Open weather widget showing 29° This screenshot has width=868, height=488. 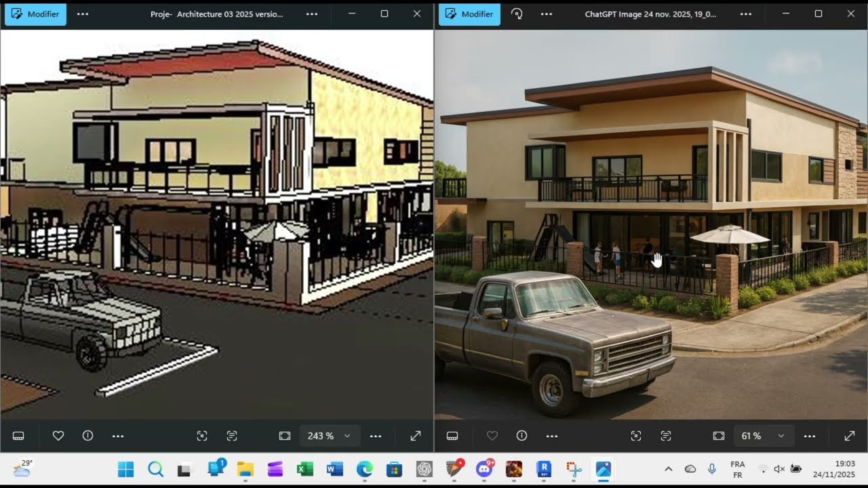(x=22, y=468)
